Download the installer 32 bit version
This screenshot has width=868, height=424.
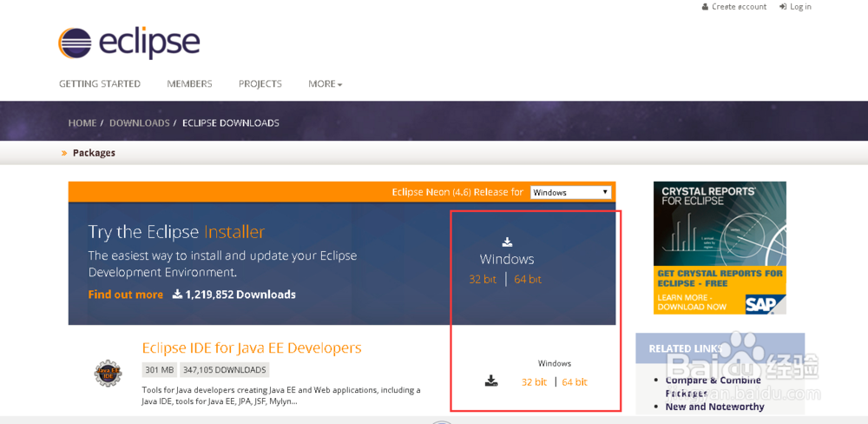[x=483, y=280]
